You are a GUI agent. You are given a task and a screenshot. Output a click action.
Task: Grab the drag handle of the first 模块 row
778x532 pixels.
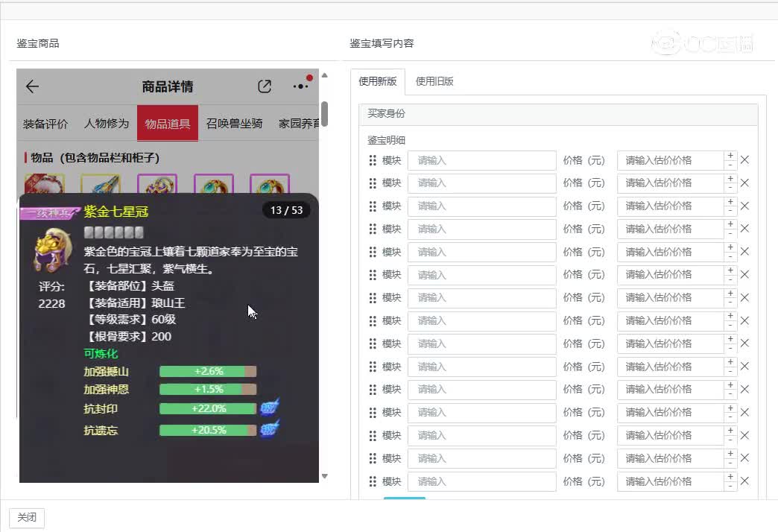tap(373, 160)
